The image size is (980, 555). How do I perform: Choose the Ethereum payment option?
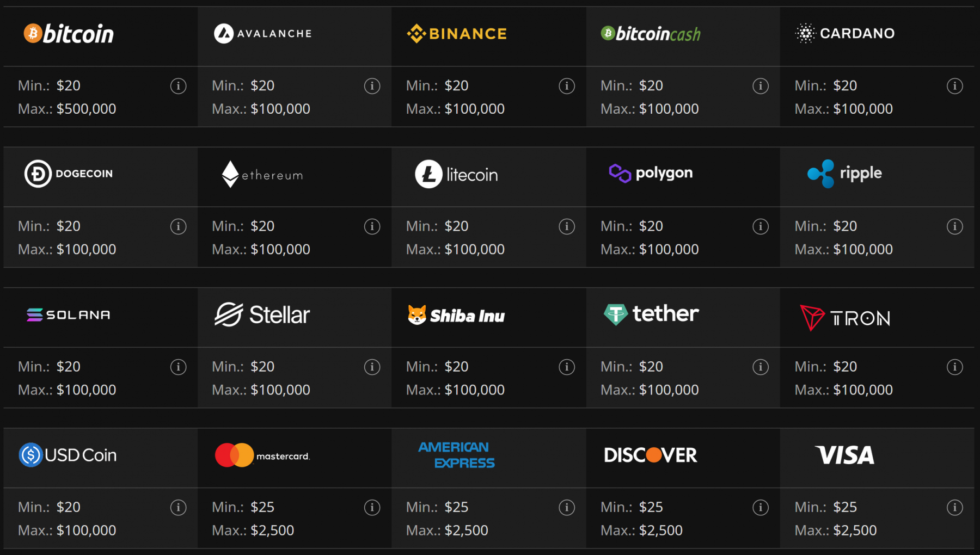pos(262,175)
